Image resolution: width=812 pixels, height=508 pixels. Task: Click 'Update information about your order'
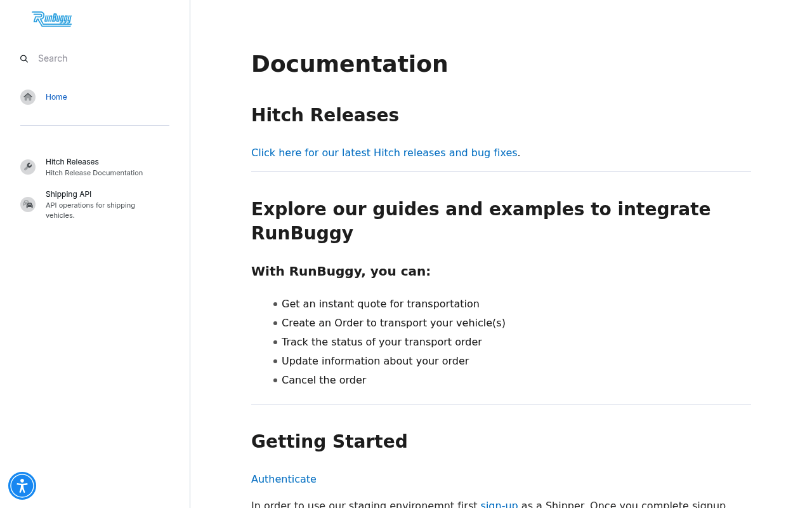[376, 361]
